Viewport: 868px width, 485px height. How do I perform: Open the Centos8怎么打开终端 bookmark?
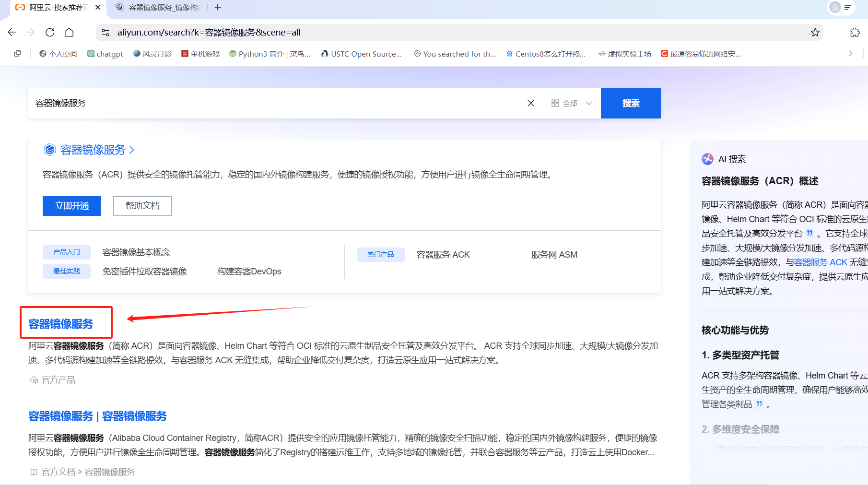(546, 54)
